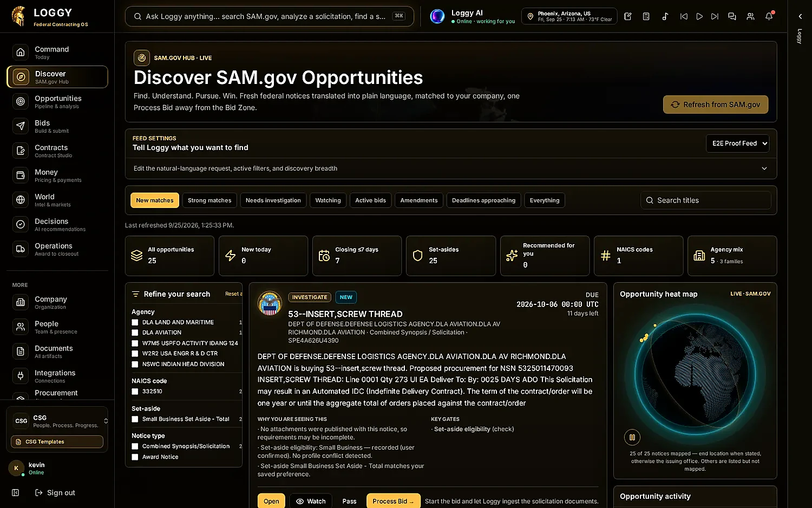Screen dimensions: 812x508
Task: Open the Closing ≤7 days stat card
Action: [357, 256]
